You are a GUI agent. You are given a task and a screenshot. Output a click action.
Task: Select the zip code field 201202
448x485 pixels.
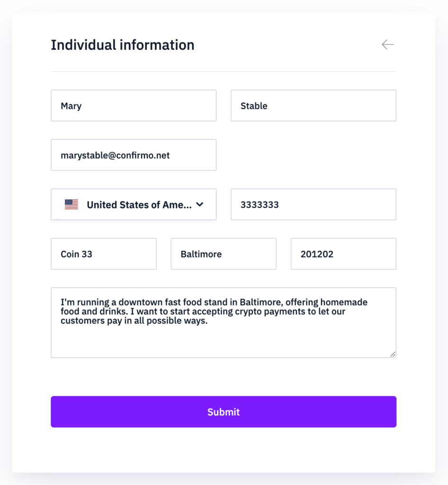(343, 254)
